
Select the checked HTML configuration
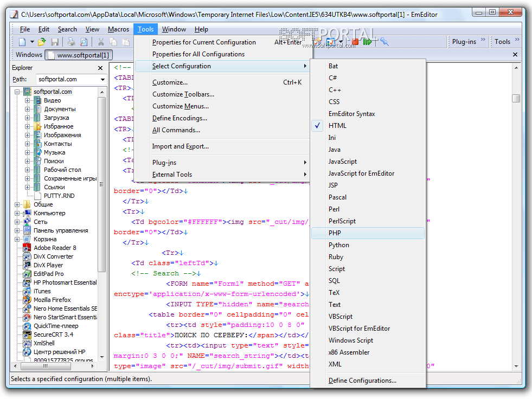click(x=337, y=126)
